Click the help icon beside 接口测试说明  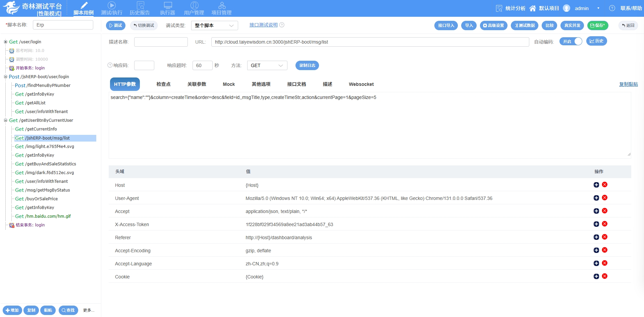pyautogui.click(x=282, y=25)
